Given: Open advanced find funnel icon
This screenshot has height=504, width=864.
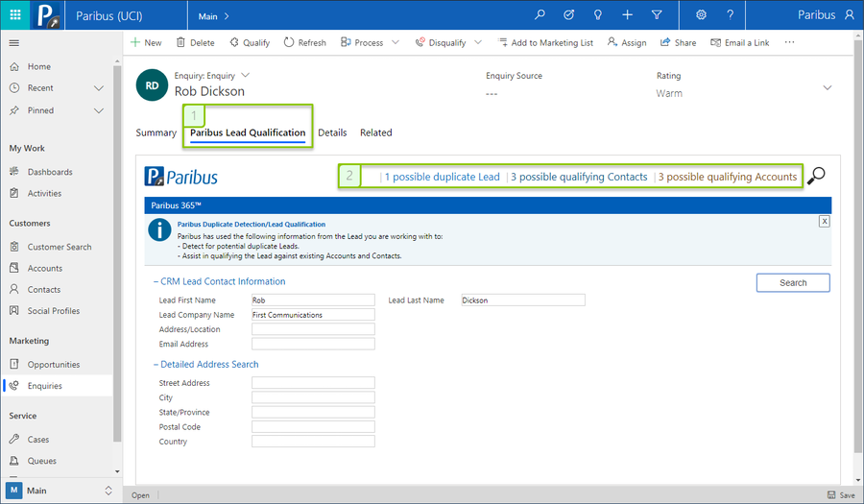Looking at the screenshot, I should click(657, 14).
